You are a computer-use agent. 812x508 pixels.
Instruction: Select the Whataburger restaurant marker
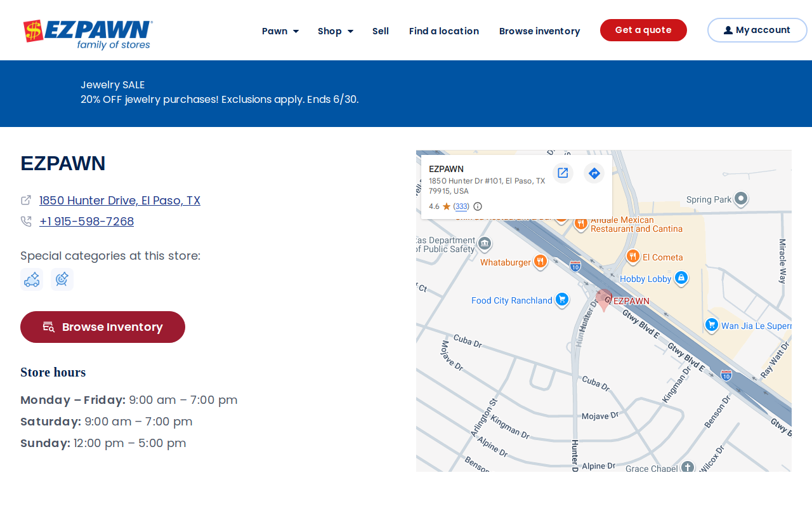point(540,261)
